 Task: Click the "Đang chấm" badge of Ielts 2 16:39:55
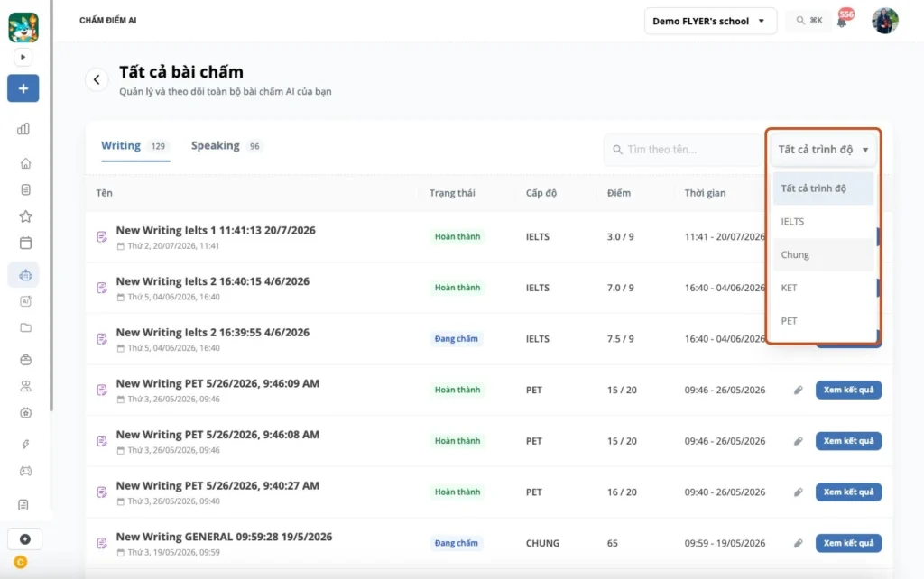point(456,339)
